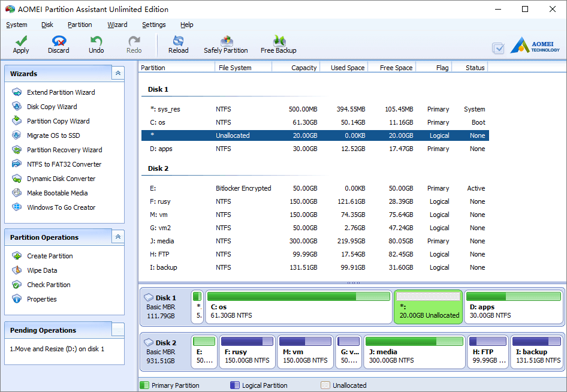Viewport: 567px width, 392px height.
Task: Select the 'I: backup' partition row in the table
Action: [x=315, y=267]
